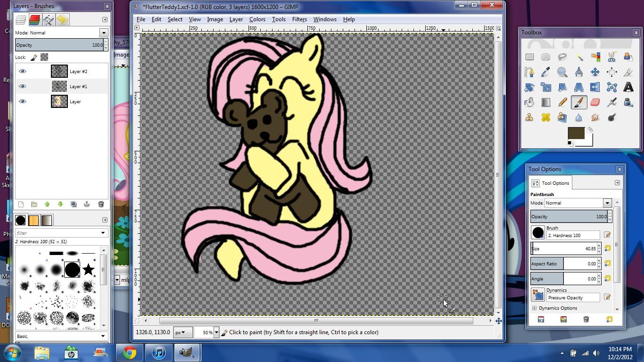Hide Layer #1 using its eye icon
This screenshot has width=644, height=362.
click(22, 86)
